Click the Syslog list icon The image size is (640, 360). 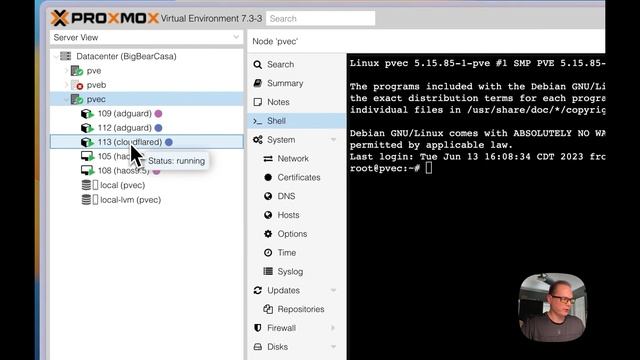[x=268, y=271]
